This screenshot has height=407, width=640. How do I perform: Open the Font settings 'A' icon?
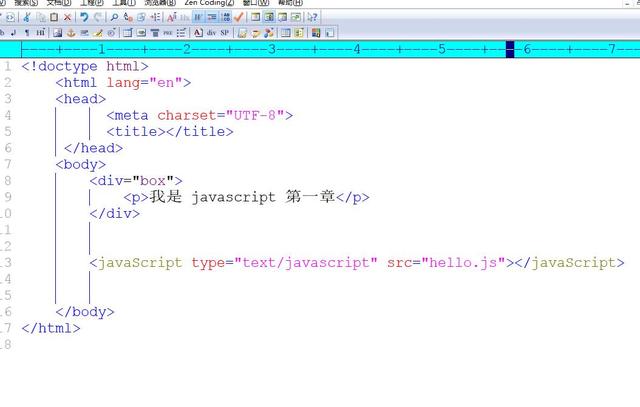coord(171,17)
